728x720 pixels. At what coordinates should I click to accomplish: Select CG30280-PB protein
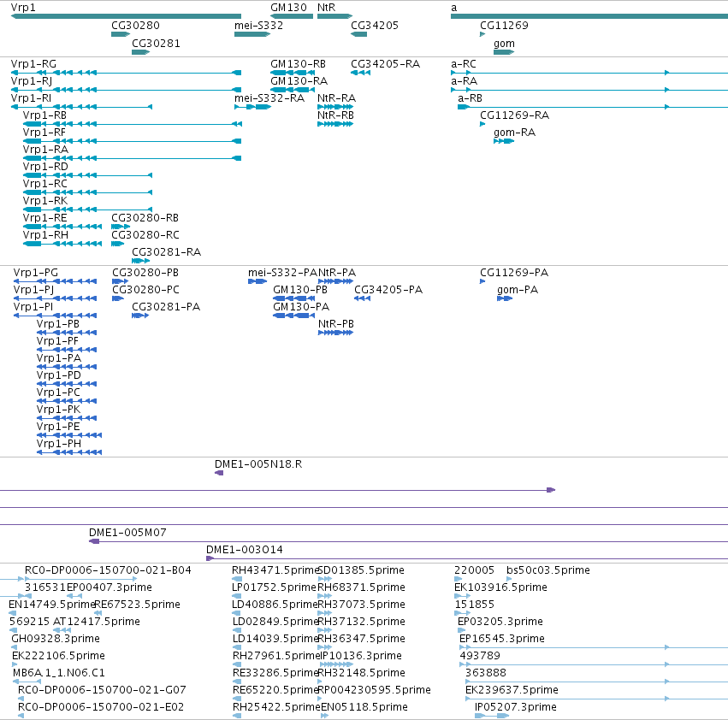click(121, 281)
